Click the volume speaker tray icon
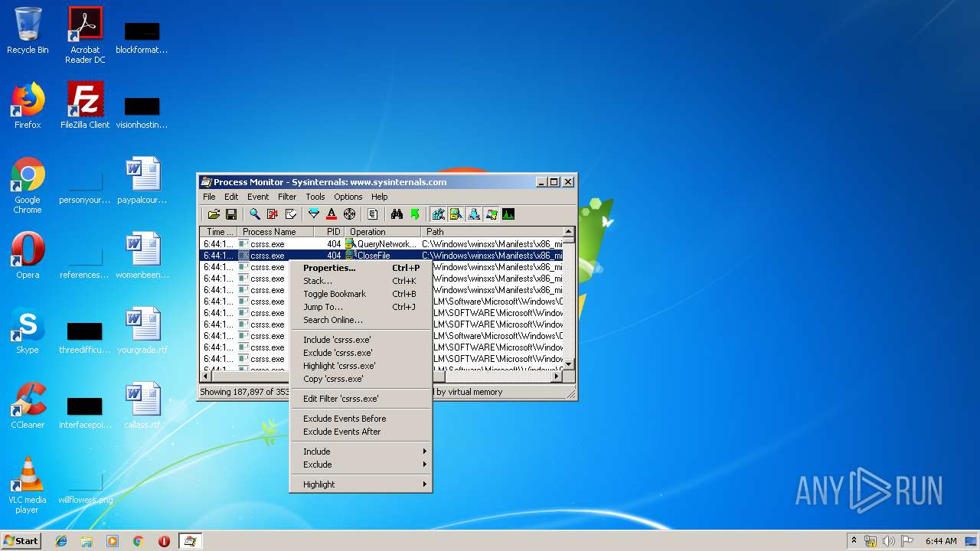 click(x=889, y=541)
